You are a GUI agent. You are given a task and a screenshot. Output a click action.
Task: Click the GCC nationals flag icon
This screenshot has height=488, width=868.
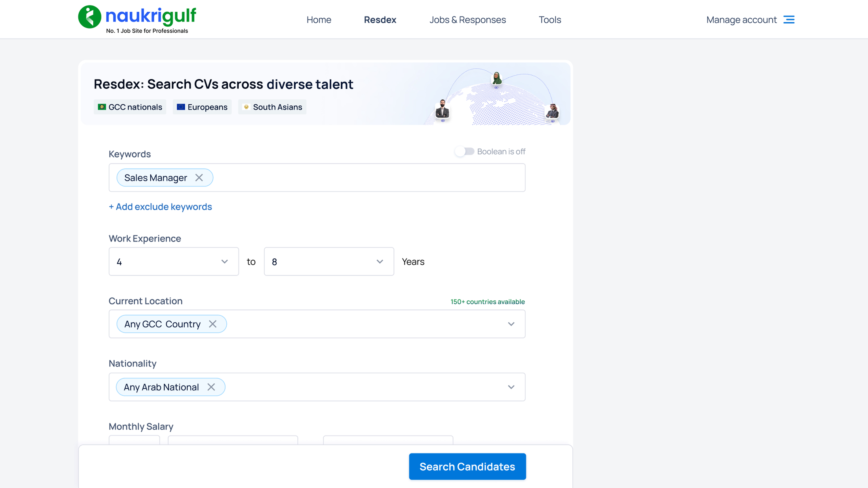pos(102,107)
